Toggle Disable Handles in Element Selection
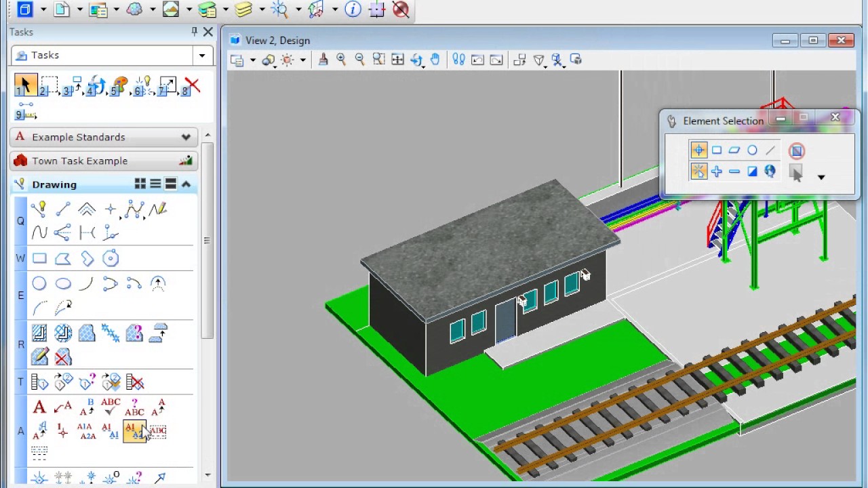 pos(797,150)
